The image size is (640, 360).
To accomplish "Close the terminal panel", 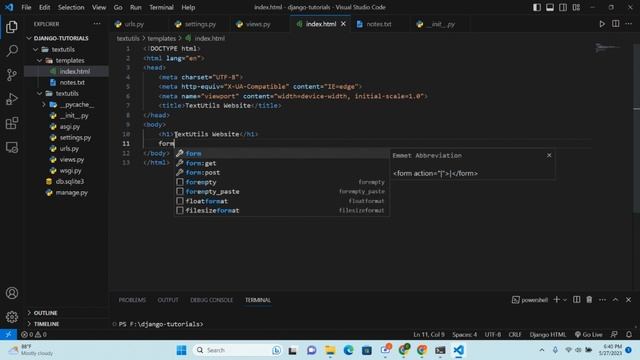I will (629, 300).
